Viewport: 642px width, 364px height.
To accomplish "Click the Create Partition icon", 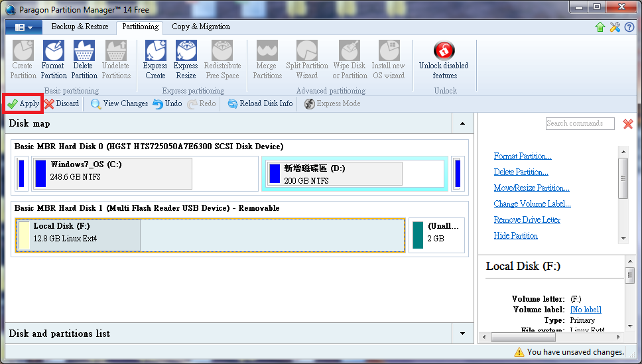I will coord(23,60).
